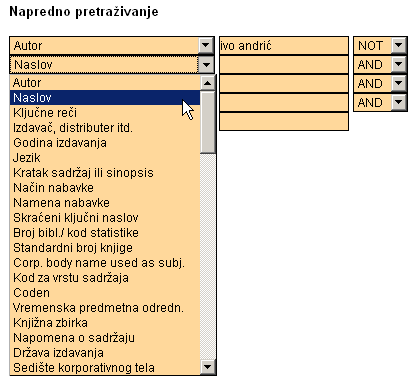Click the search field containing ivo andrić

[284, 45]
